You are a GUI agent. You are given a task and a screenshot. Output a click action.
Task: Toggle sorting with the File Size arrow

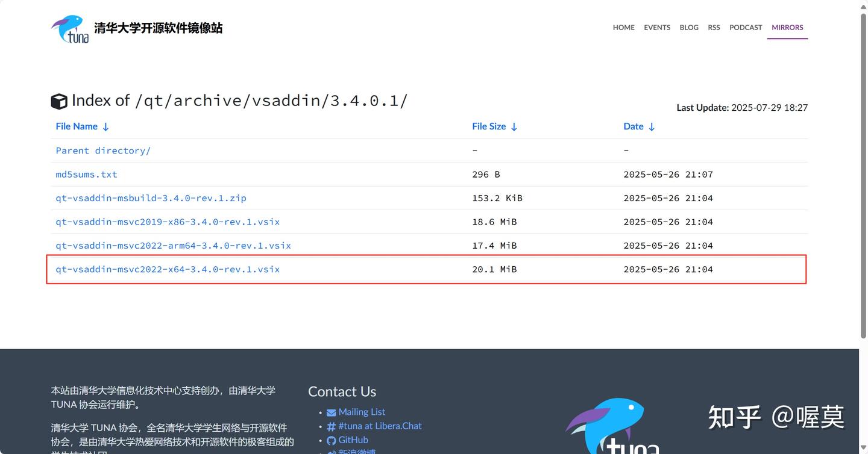[x=514, y=126]
